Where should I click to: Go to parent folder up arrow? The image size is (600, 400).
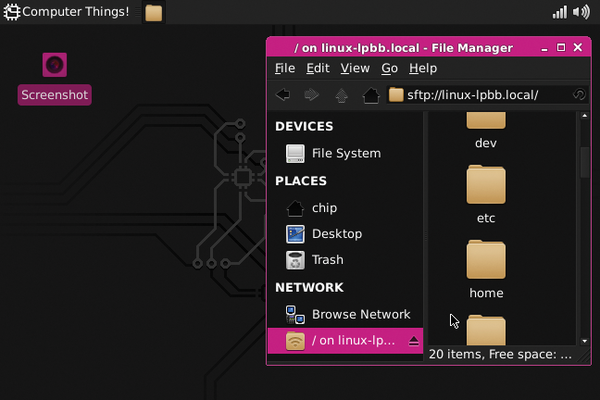341,95
